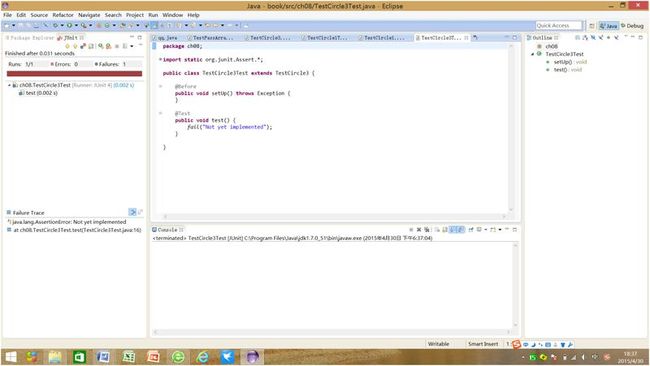Click the Console horizontal scrollbar

tap(331, 332)
